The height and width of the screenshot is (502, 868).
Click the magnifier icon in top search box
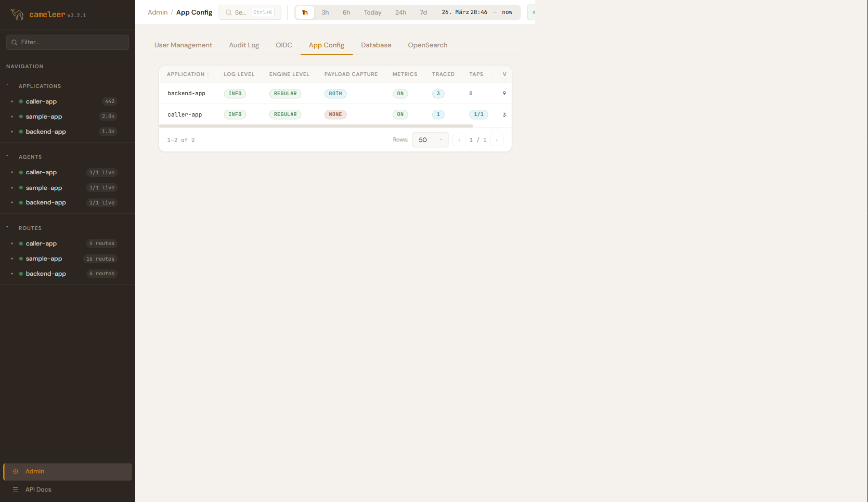tap(228, 12)
